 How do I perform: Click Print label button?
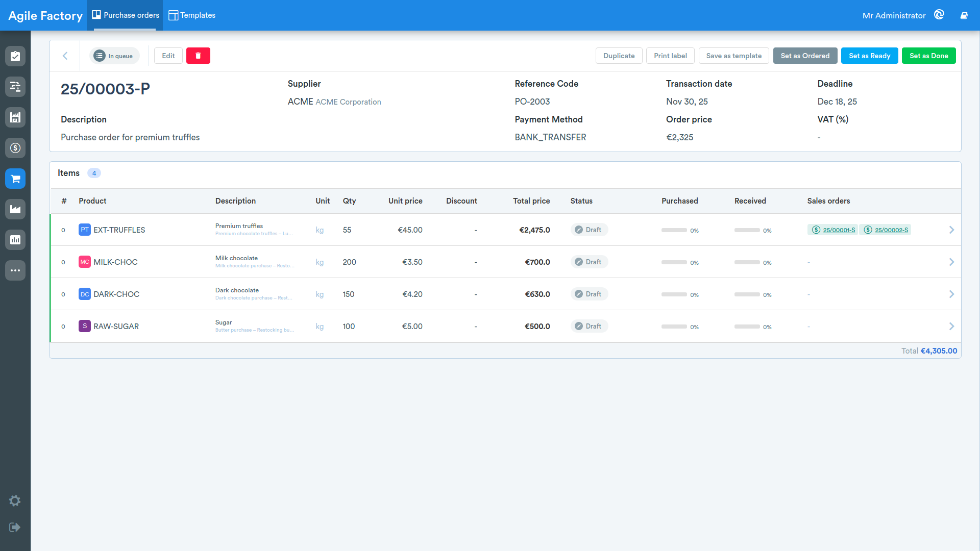670,56
